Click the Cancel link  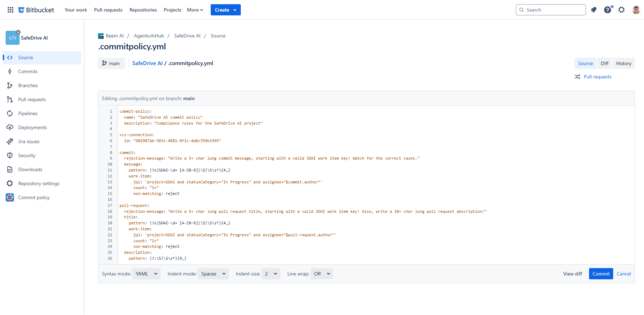tap(624, 274)
